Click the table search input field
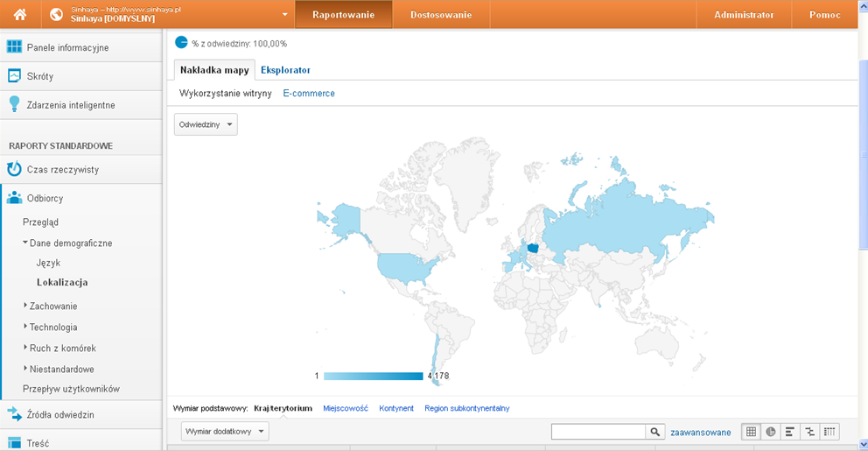Image resolution: width=868 pixels, height=451 pixels. pos(598,432)
